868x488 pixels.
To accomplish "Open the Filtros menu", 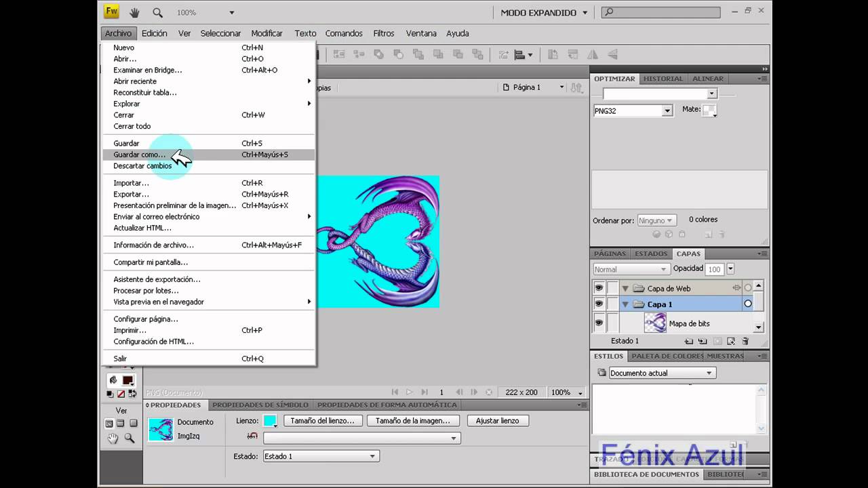I will click(x=383, y=33).
